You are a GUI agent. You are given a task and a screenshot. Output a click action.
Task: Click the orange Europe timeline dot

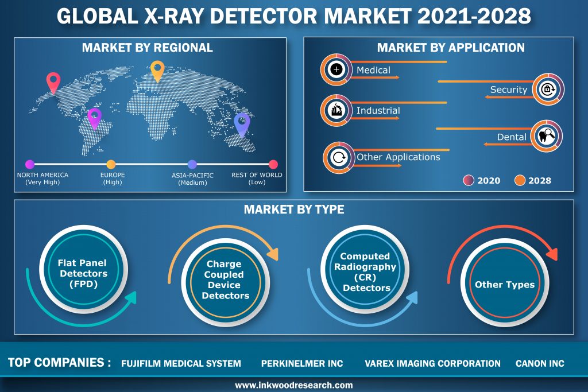point(111,164)
